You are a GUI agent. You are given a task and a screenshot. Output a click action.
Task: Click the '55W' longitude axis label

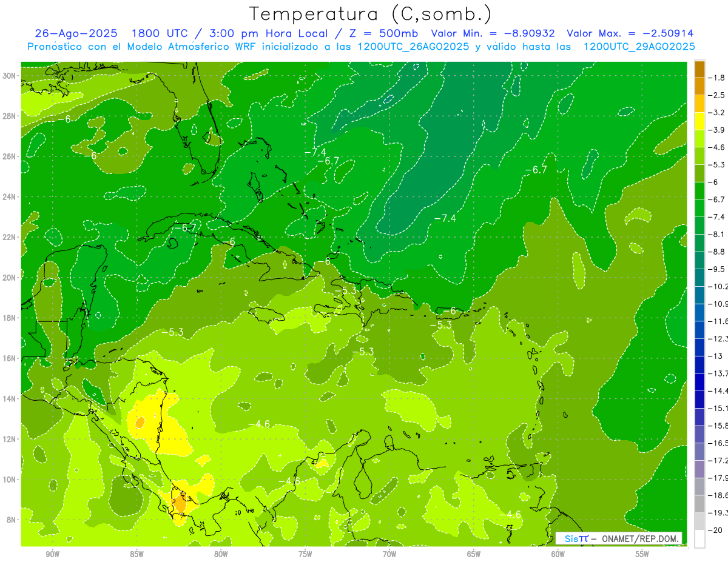tap(642, 554)
